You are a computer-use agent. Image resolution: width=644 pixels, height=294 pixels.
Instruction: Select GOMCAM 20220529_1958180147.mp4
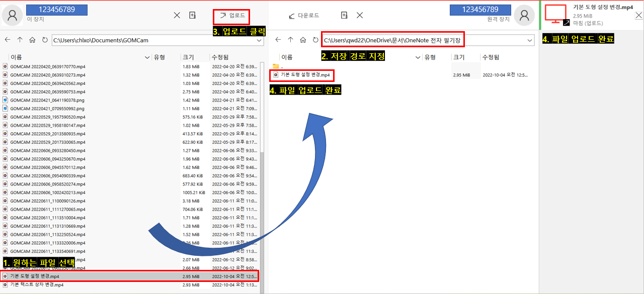coord(48,125)
